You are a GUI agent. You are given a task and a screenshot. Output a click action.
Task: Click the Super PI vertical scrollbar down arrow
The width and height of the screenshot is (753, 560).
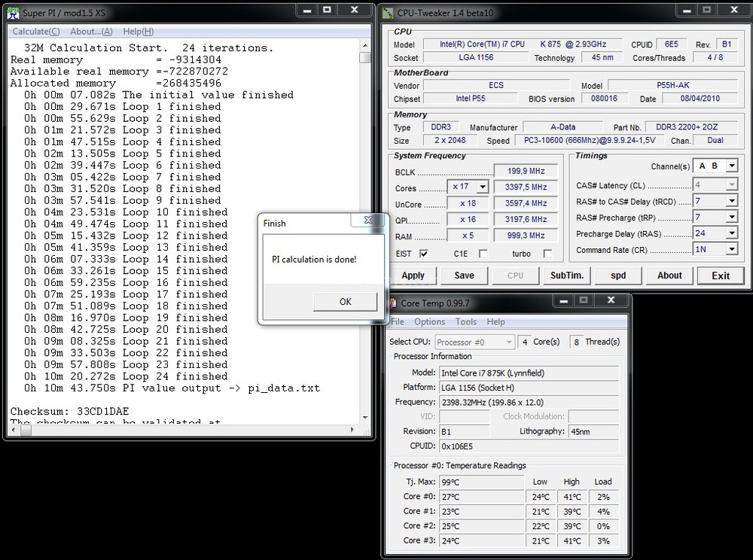[x=365, y=418]
